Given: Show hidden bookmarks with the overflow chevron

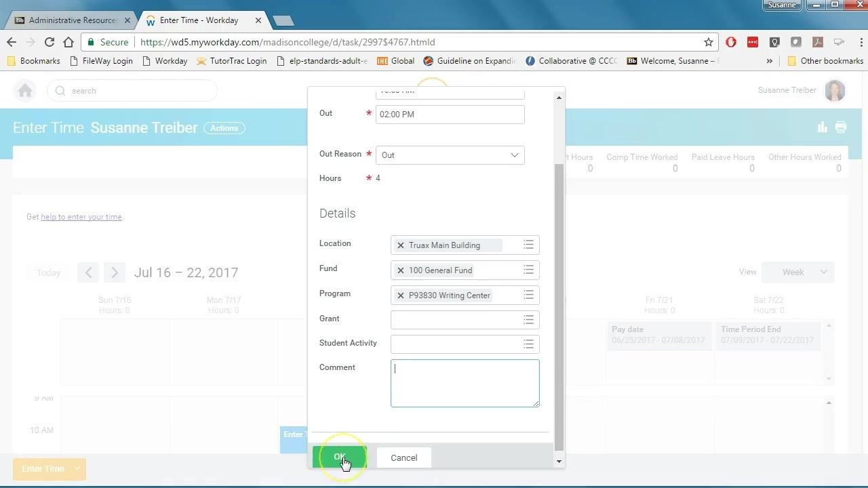Looking at the screenshot, I should (769, 61).
